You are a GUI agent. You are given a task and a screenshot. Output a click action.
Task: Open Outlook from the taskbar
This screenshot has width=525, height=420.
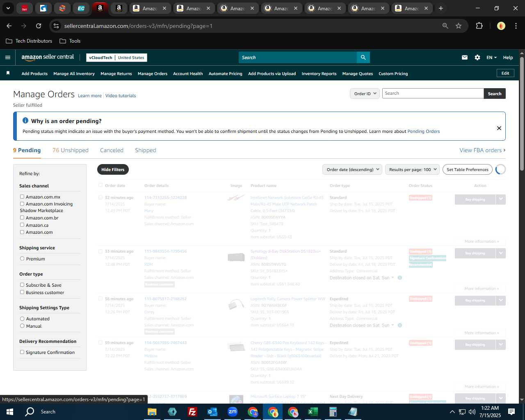pos(212,412)
